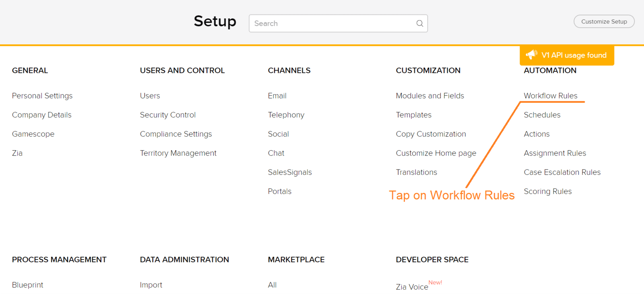Go to Assignment Rules
The image size is (644, 294).
[x=555, y=153]
